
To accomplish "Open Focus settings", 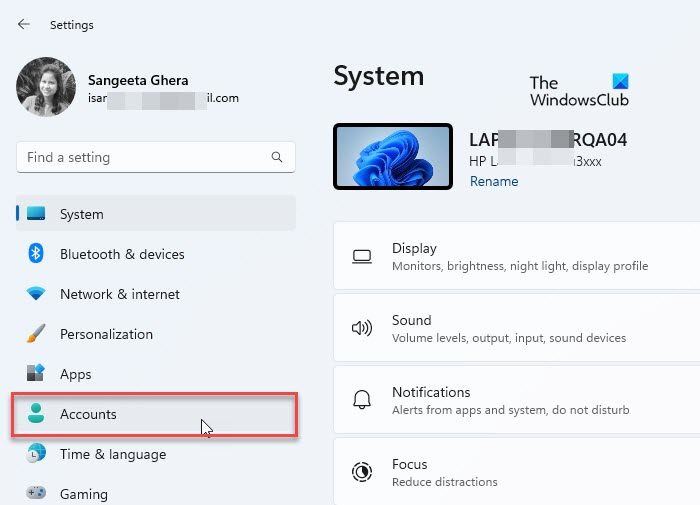I will pos(516,471).
